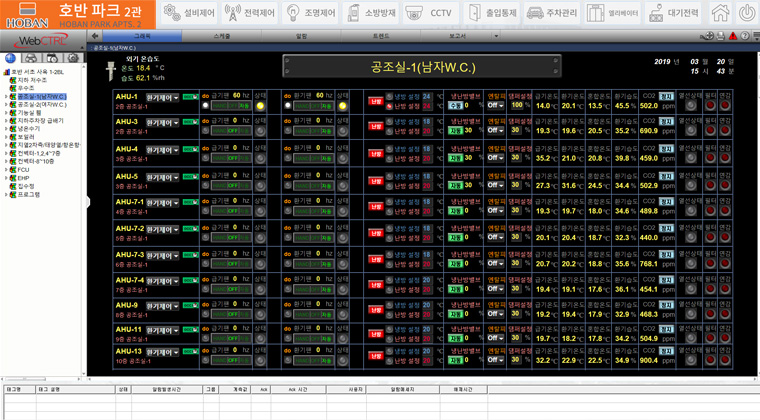Viewport: 760px width, 420px height.
Task: Click the printer icon in the WebCTRL toolbar
Action: coord(721,36)
